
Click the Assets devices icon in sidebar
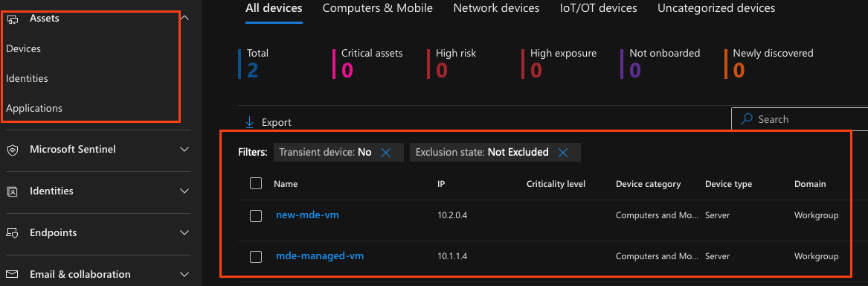[12, 19]
